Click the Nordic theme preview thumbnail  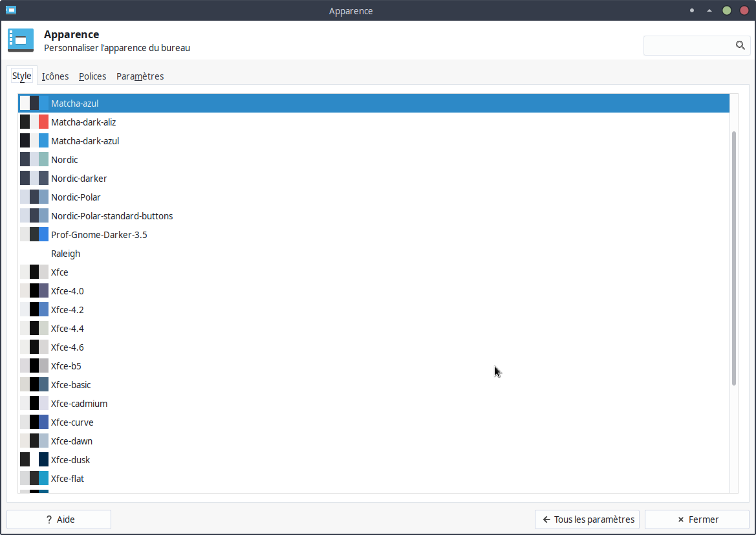(x=34, y=160)
